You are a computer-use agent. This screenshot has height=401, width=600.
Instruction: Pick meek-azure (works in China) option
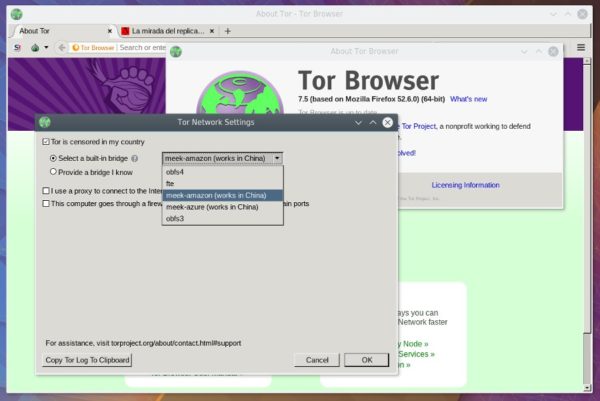[212, 207]
